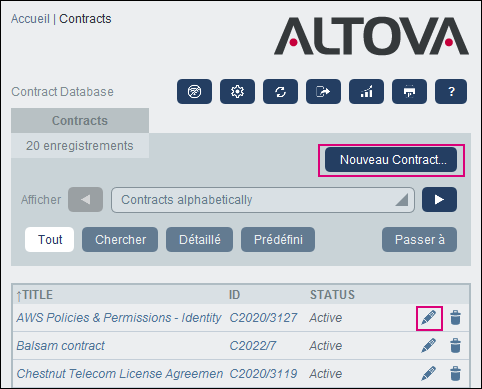Click the settings gear icon button

coord(237,91)
